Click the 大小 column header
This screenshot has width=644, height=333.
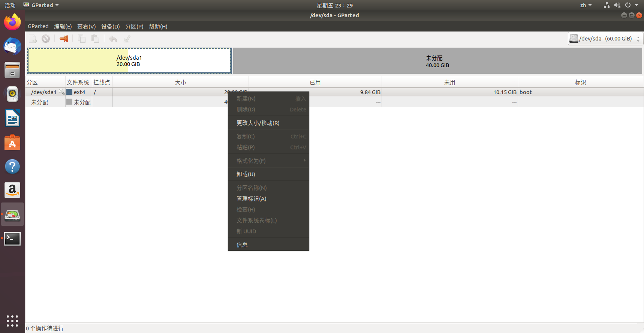tap(180, 82)
